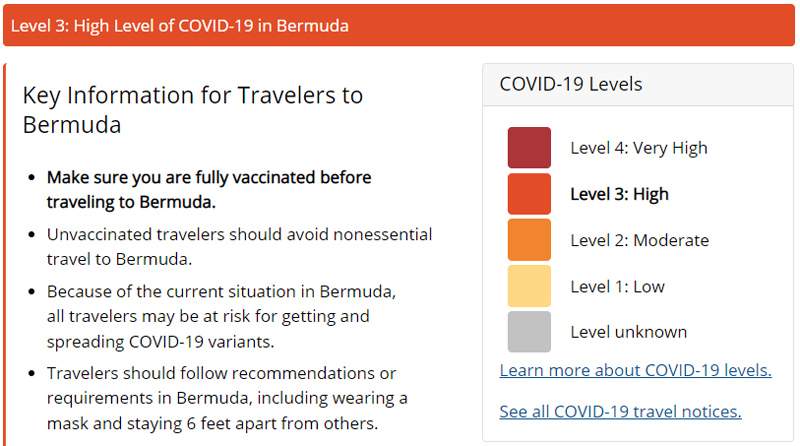The width and height of the screenshot is (800, 446).
Task: Click the gray Level unknown swatch
Action: [528, 332]
